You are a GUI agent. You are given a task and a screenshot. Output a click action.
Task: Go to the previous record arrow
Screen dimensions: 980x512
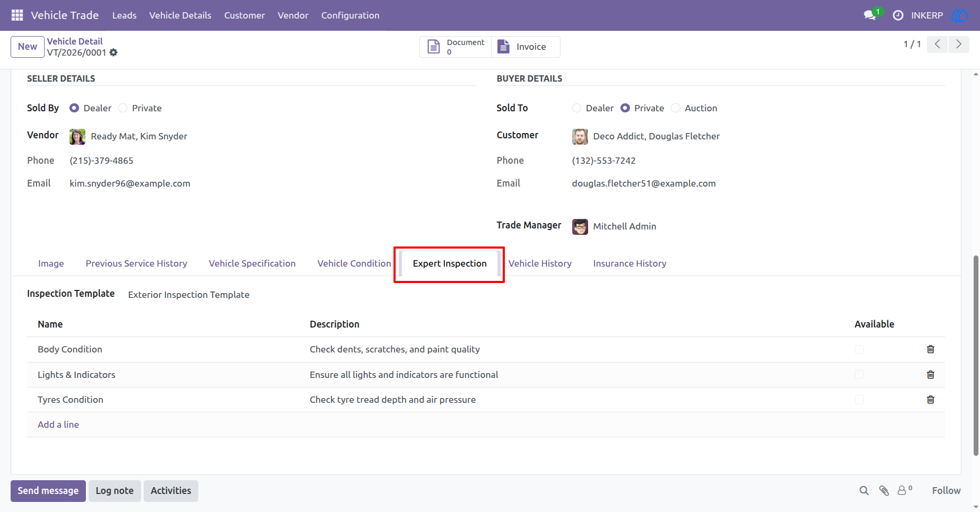pos(938,44)
